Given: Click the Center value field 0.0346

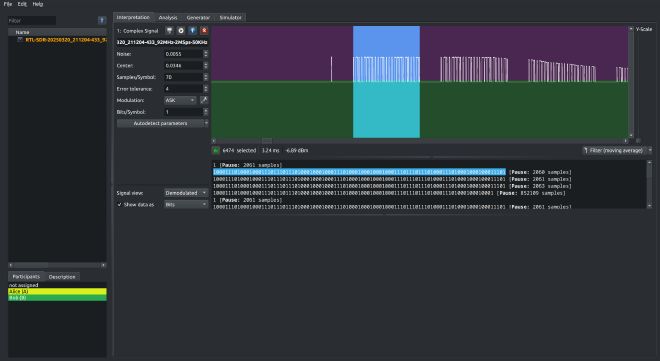Looking at the screenshot, I should pyautogui.click(x=184, y=66).
